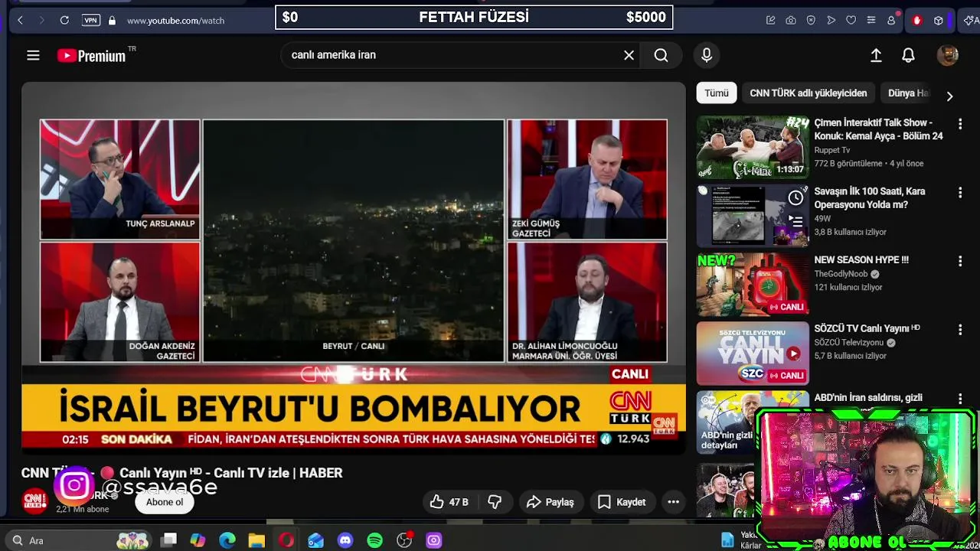Open ABD'nin İran saldırısı video title
The height and width of the screenshot is (551, 980).
pyautogui.click(x=868, y=398)
